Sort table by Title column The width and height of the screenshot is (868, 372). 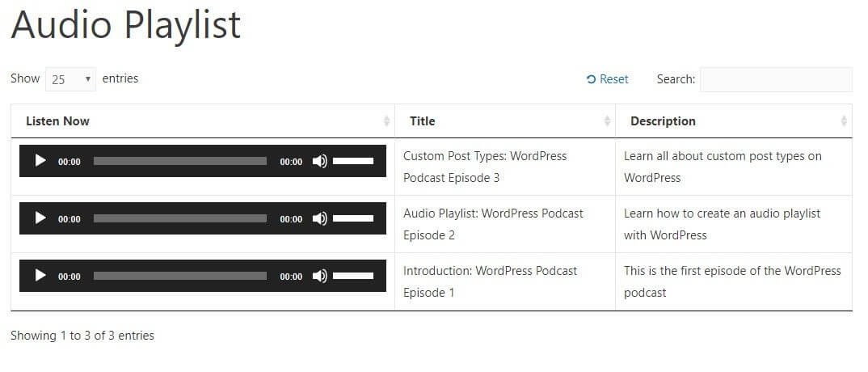[505, 120]
